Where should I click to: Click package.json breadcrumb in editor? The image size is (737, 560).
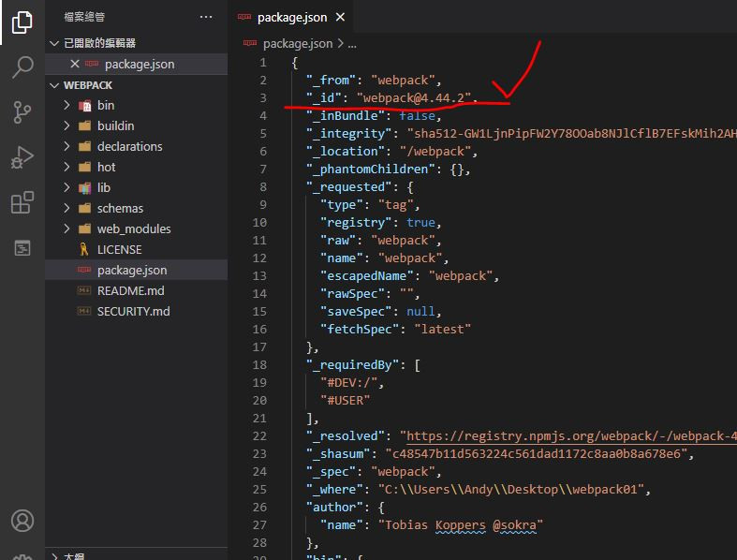tap(298, 44)
